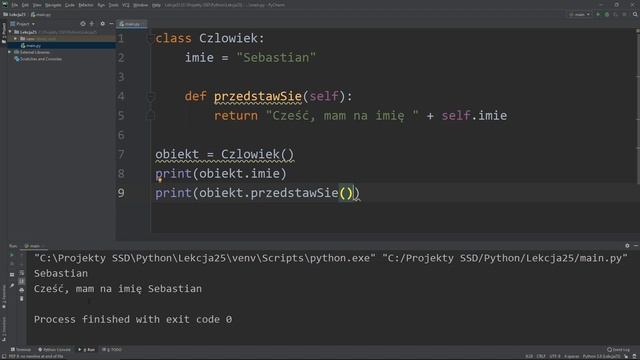Expand the venv folder

pos(16,39)
